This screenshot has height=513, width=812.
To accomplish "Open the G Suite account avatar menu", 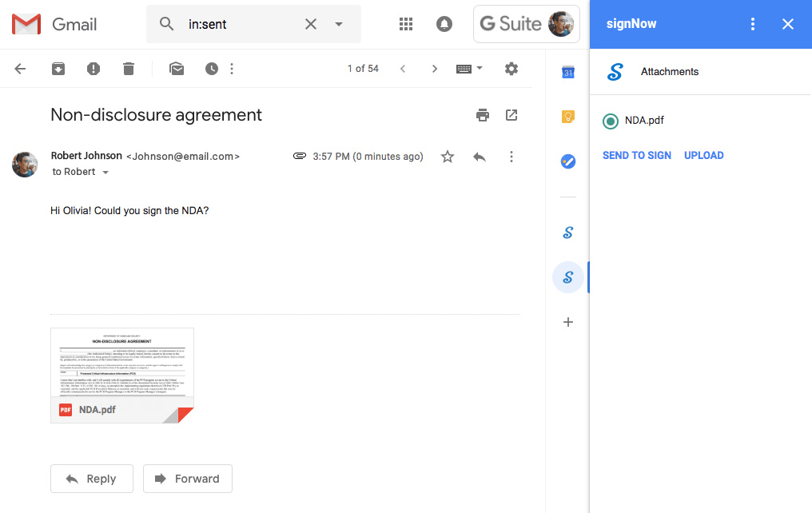I will [x=561, y=24].
